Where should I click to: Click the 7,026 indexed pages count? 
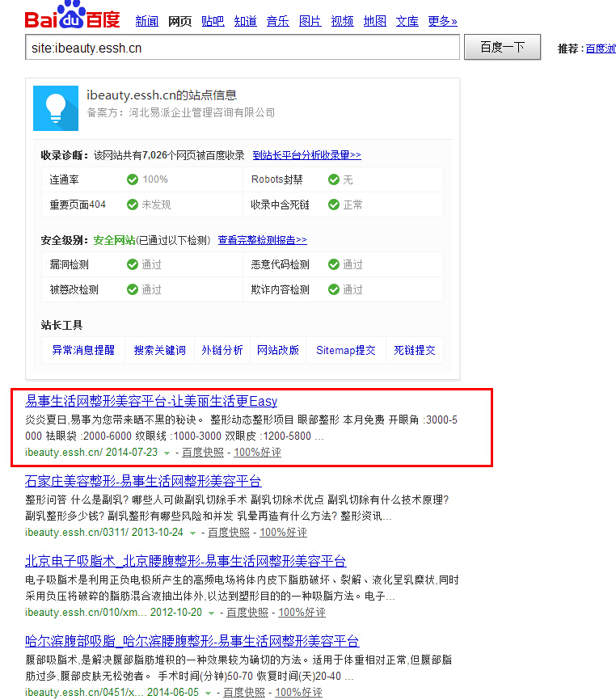(154, 155)
